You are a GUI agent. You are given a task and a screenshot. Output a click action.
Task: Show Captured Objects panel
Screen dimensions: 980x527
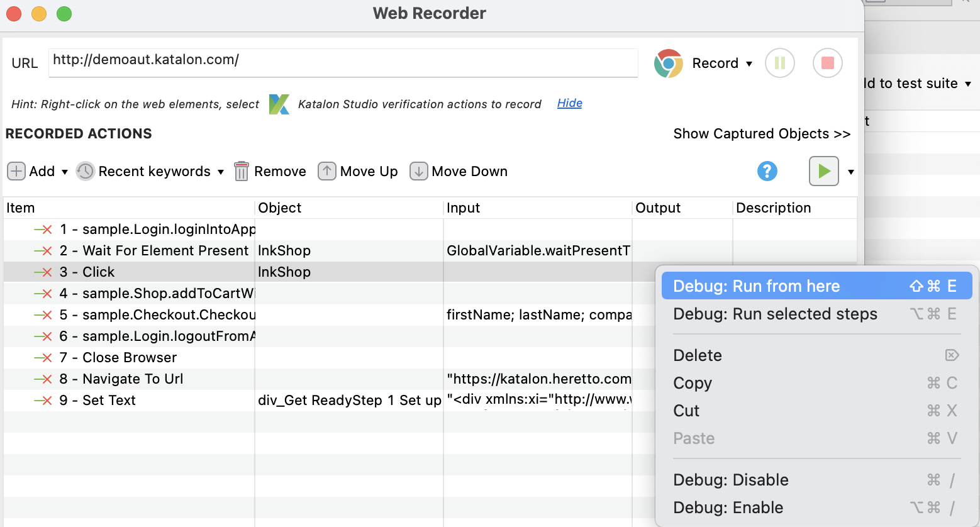(x=761, y=134)
